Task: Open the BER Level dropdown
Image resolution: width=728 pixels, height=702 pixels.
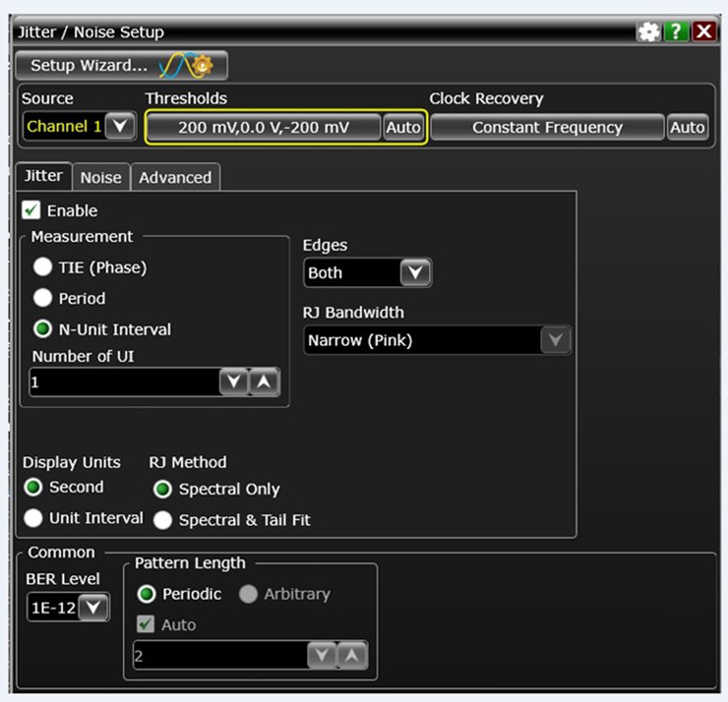Action: coord(93,608)
